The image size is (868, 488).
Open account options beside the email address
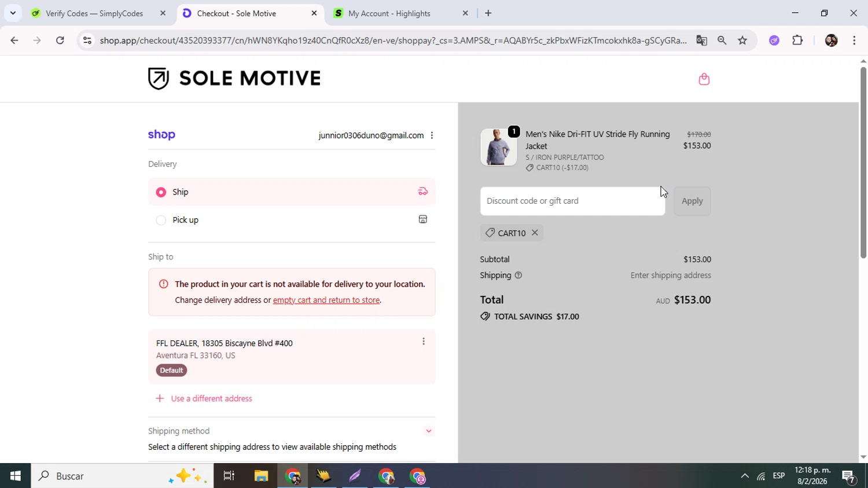point(432,135)
